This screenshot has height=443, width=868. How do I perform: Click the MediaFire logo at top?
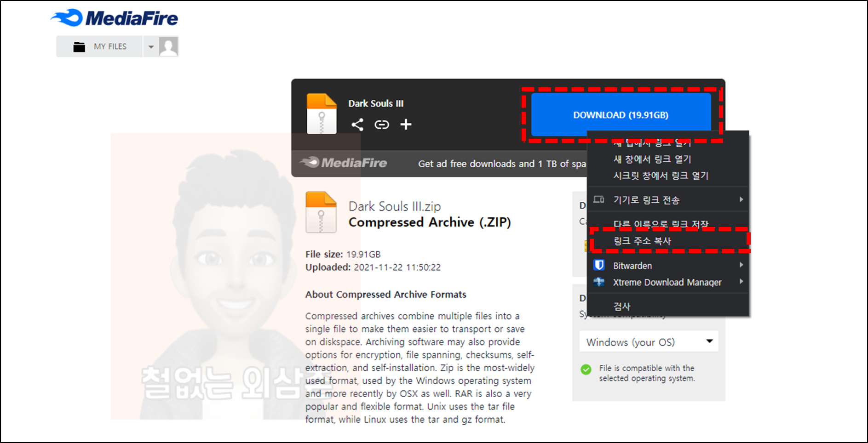click(x=114, y=18)
